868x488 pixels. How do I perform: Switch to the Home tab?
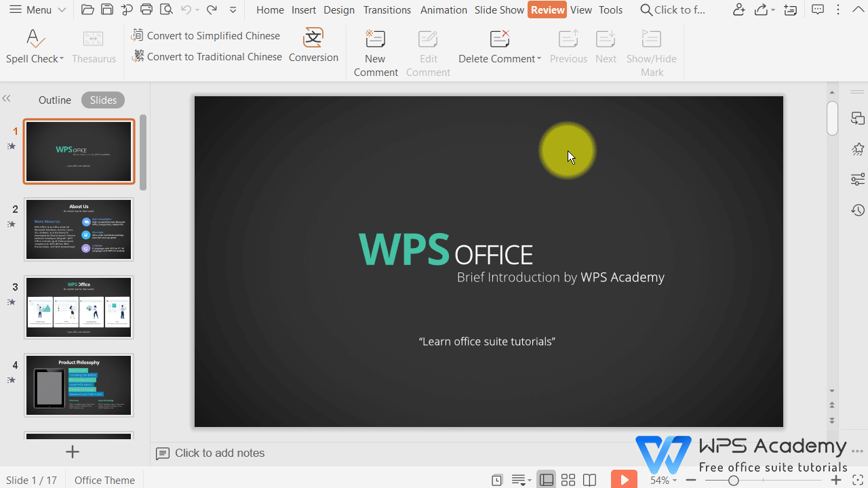click(270, 9)
